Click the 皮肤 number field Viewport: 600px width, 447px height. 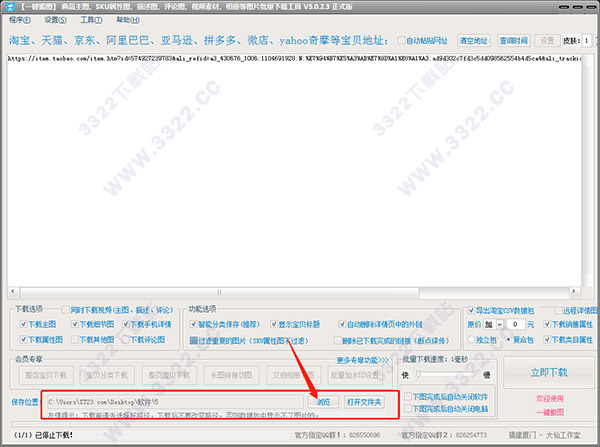(587, 41)
